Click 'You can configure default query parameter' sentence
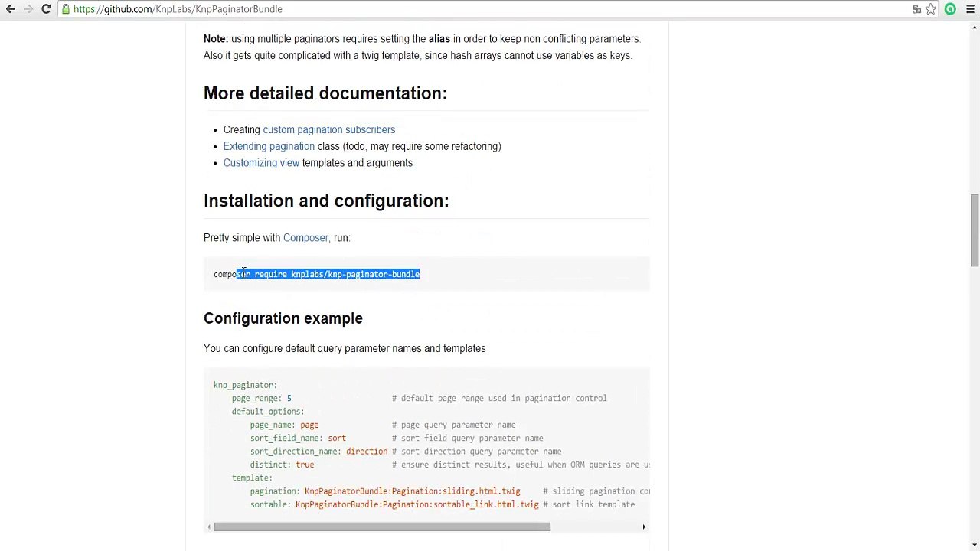 coord(345,349)
